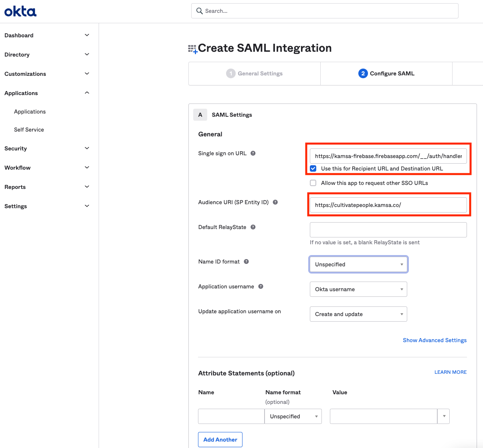Click the app grid icon beside Create SAML Integration

193,49
